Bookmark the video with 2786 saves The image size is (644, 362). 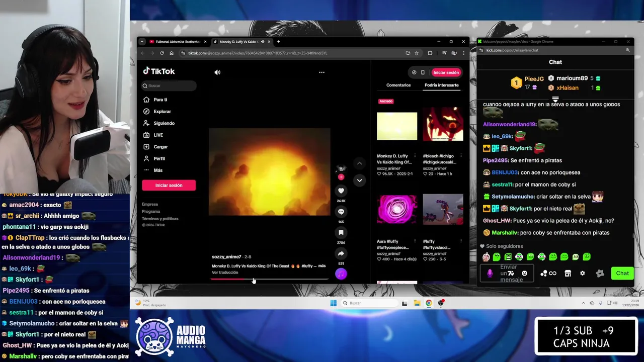point(341,232)
